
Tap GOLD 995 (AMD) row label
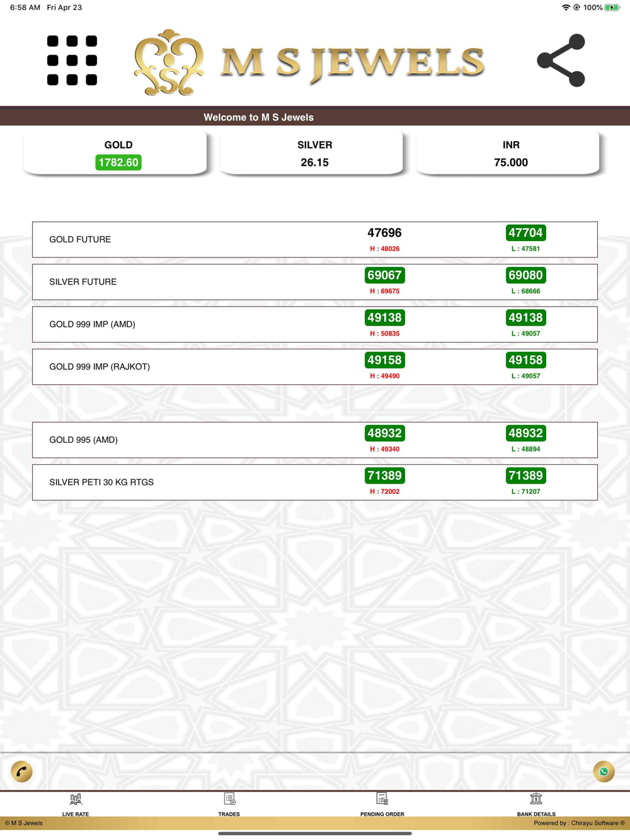pos(83,440)
